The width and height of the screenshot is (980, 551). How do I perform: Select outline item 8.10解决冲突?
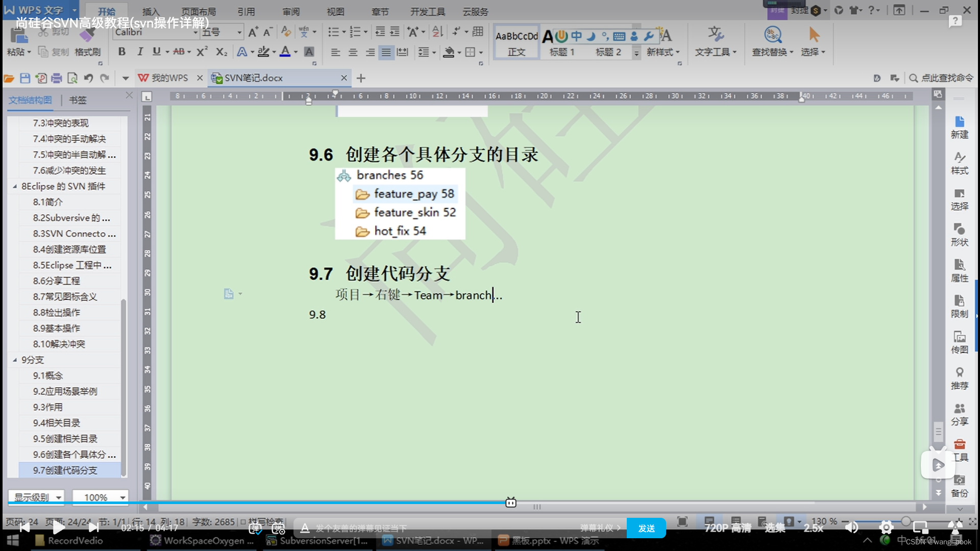click(59, 344)
